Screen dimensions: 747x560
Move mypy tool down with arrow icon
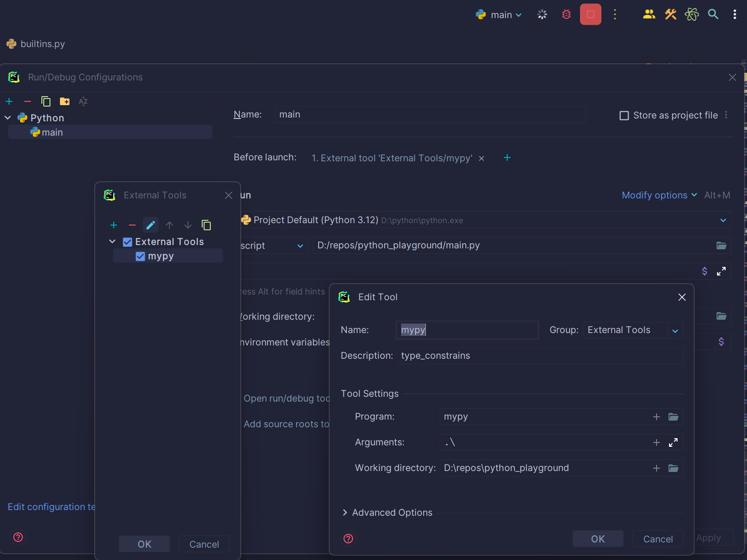coord(188,225)
